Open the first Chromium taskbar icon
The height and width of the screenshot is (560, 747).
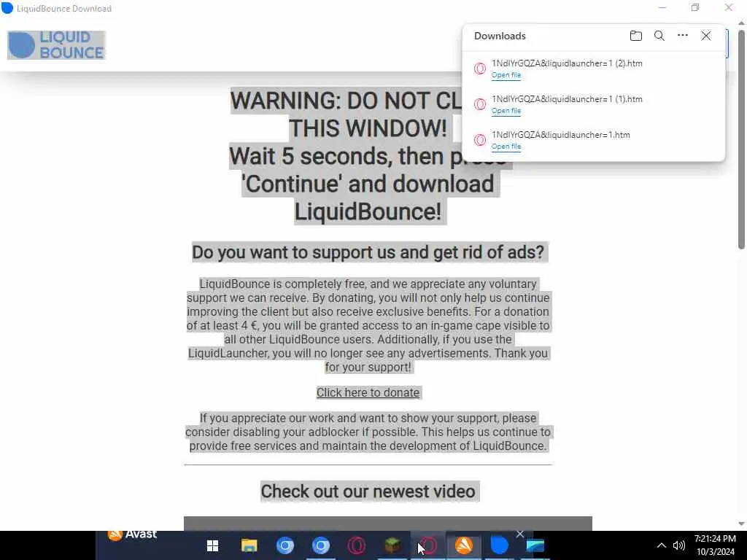pos(285,545)
